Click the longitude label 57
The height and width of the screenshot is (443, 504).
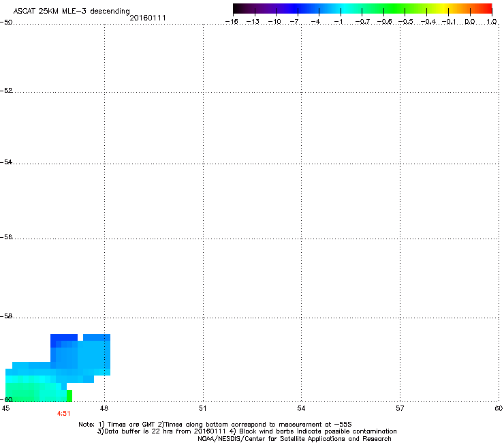point(400,408)
